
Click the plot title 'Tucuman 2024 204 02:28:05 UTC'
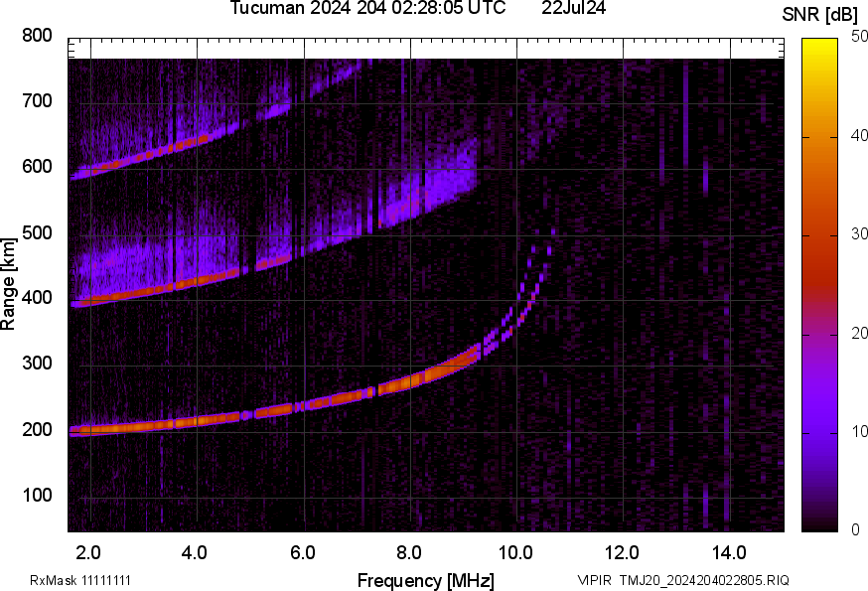pos(367,8)
